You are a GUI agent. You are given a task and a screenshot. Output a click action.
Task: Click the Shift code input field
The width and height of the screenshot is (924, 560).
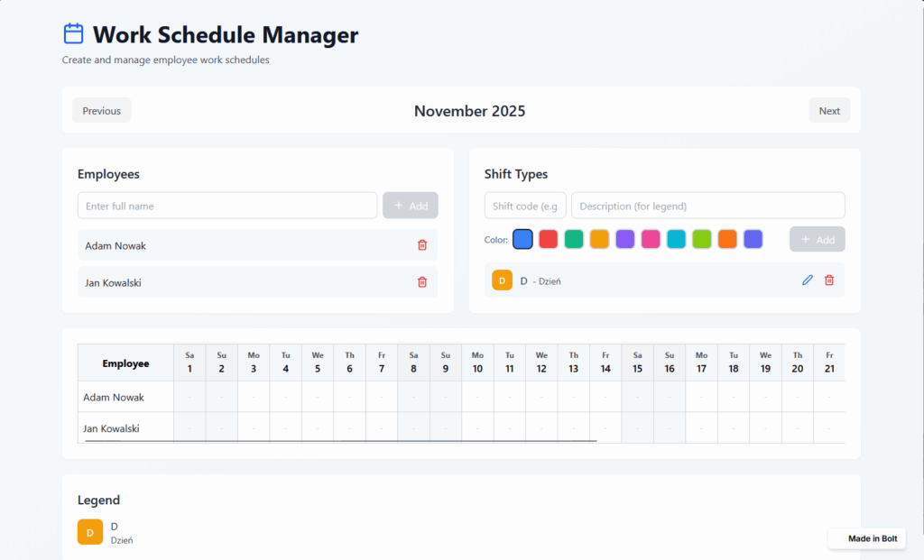click(x=525, y=206)
